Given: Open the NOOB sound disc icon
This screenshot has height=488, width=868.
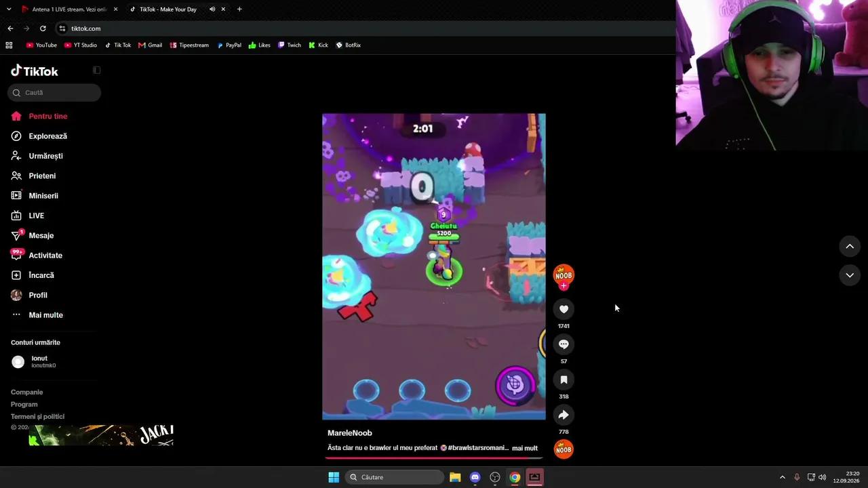Looking at the screenshot, I should 564,449.
